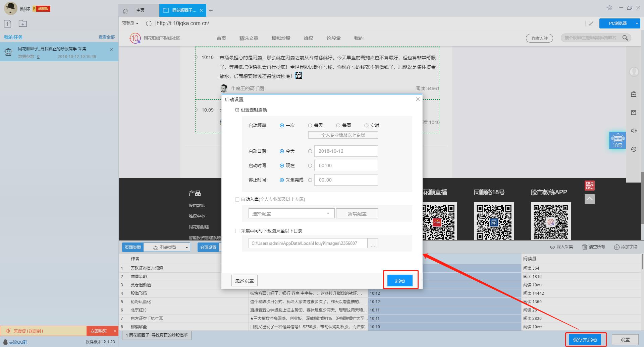Click the 启动 button

pyautogui.click(x=400, y=281)
